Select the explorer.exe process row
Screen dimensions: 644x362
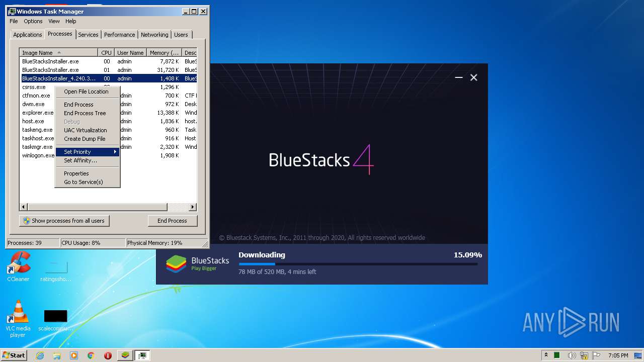click(108, 113)
